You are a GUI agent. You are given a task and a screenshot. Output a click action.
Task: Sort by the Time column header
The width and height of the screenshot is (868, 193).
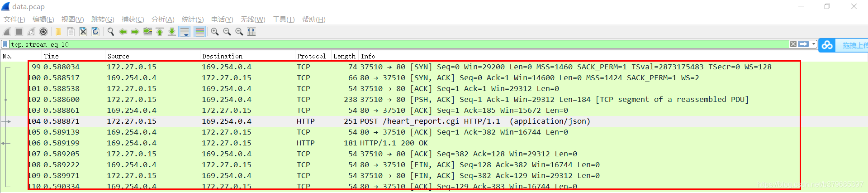73,56
